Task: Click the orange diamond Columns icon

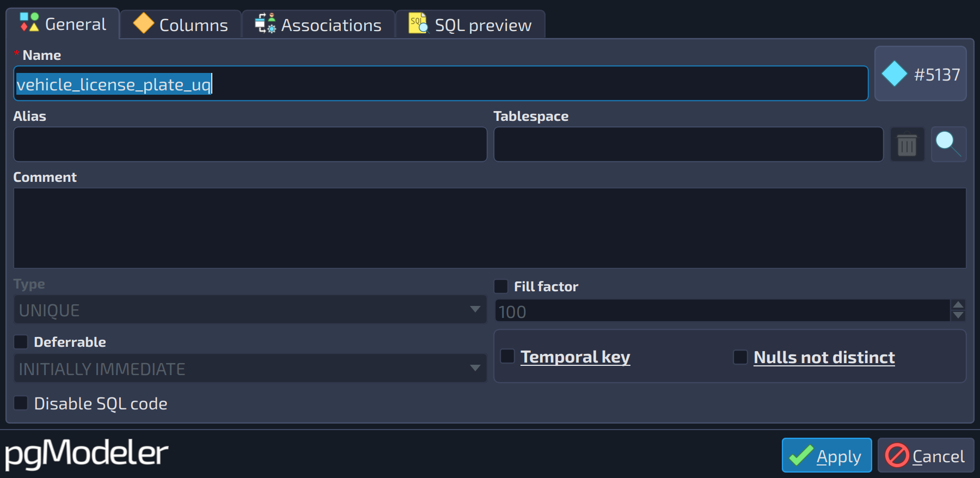Action: pos(144,23)
